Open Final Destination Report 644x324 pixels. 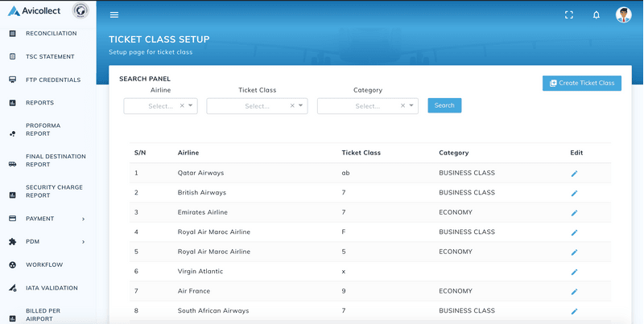pyautogui.click(x=56, y=160)
